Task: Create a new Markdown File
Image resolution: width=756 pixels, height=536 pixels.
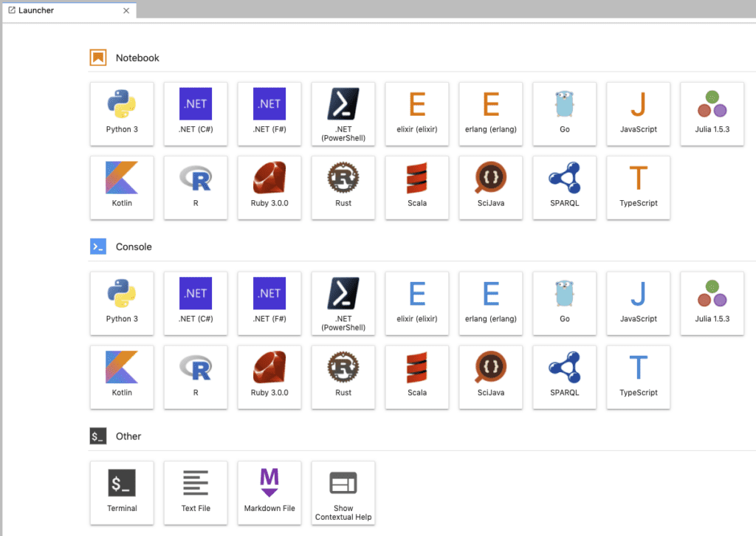Action: 269,492
